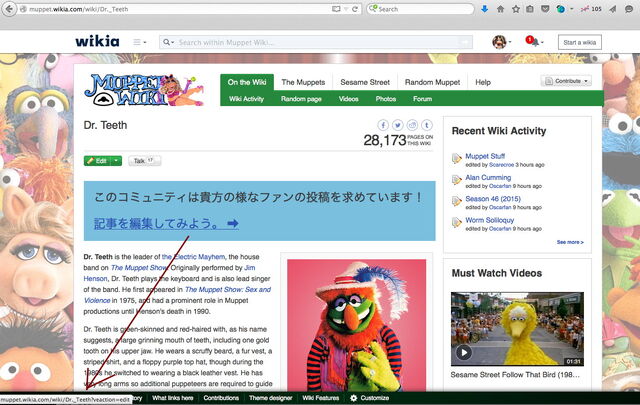Open Reader view icon in address bar
This screenshot has width=640, height=405.
(336, 9)
